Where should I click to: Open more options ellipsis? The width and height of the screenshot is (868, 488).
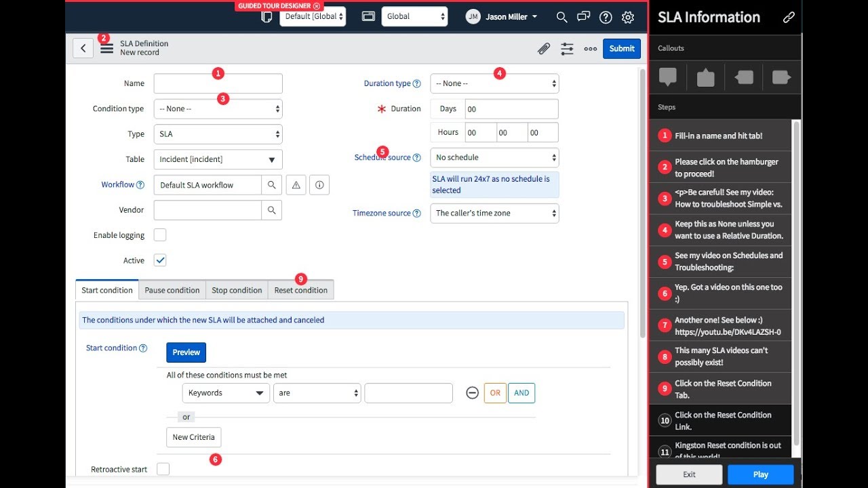(590, 49)
